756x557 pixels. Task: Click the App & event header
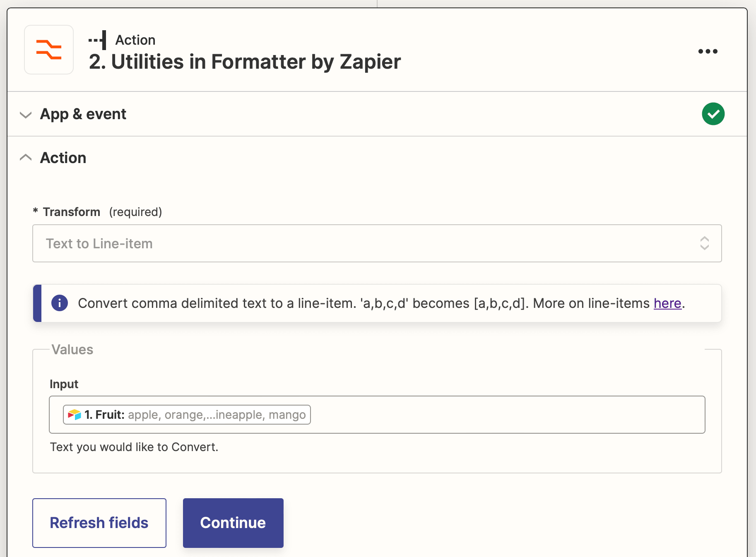click(x=83, y=114)
